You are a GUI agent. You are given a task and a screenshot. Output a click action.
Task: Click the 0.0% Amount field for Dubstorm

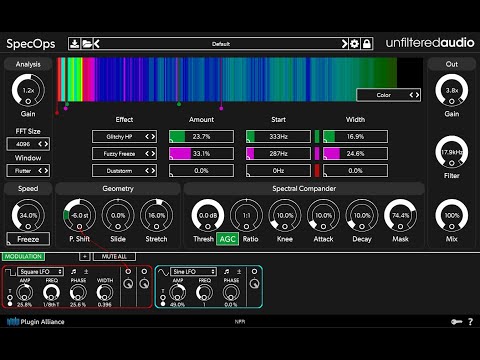tap(201, 171)
